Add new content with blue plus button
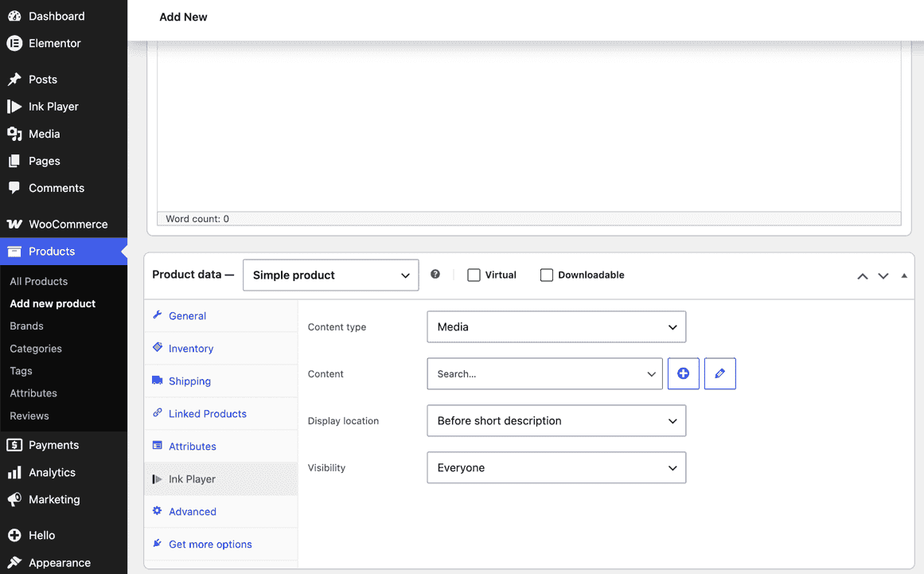Image resolution: width=924 pixels, height=574 pixels. click(683, 373)
